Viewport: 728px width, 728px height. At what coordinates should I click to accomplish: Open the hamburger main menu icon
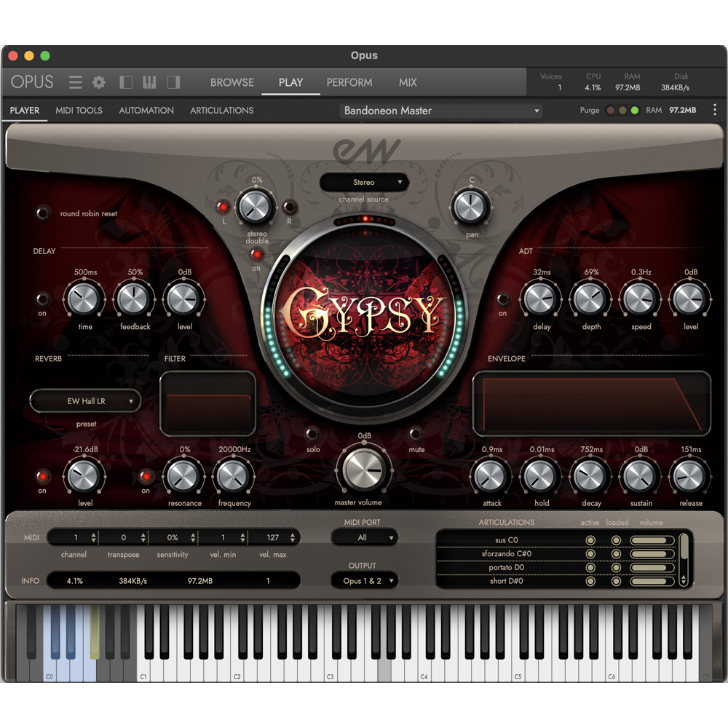point(76,82)
